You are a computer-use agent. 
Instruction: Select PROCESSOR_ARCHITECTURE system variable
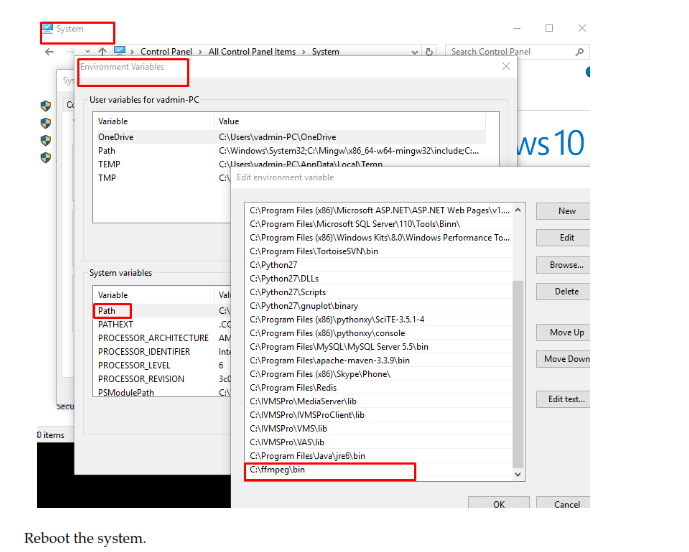tap(163, 338)
